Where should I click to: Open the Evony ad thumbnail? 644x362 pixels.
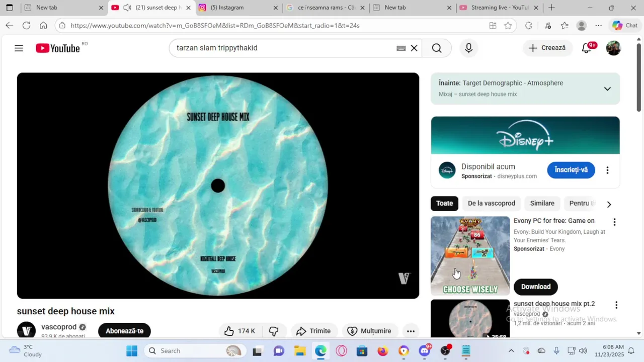point(470,256)
